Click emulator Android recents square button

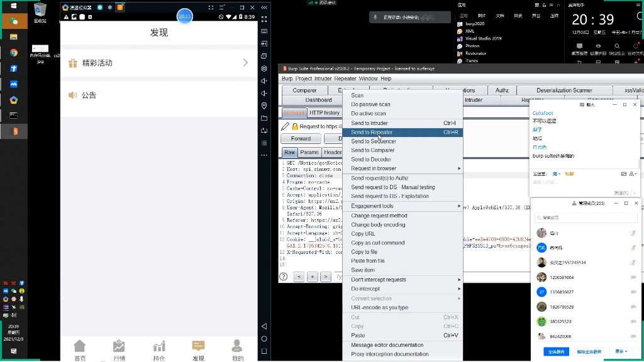click(x=264, y=351)
